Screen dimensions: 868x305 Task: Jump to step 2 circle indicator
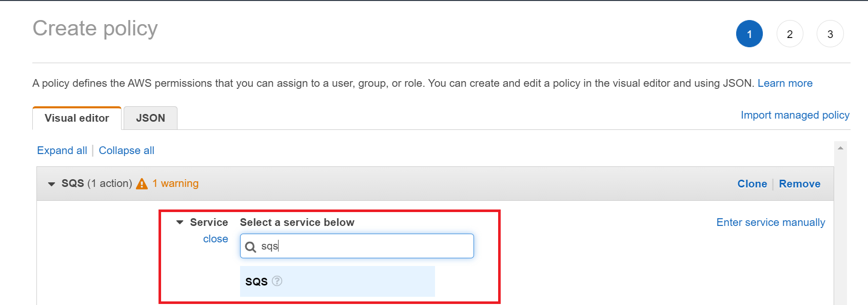pos(790,34)
